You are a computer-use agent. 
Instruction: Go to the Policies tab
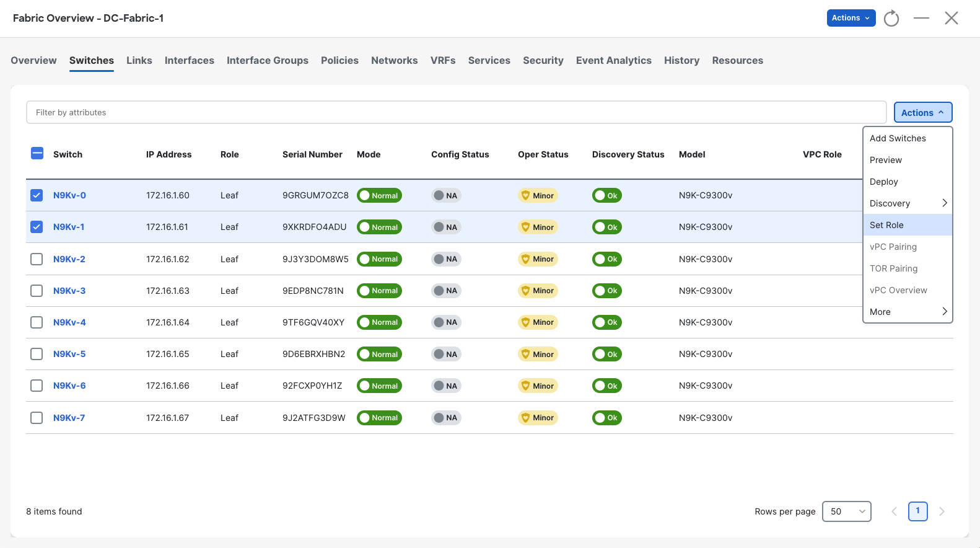click(x=339, y=60)
